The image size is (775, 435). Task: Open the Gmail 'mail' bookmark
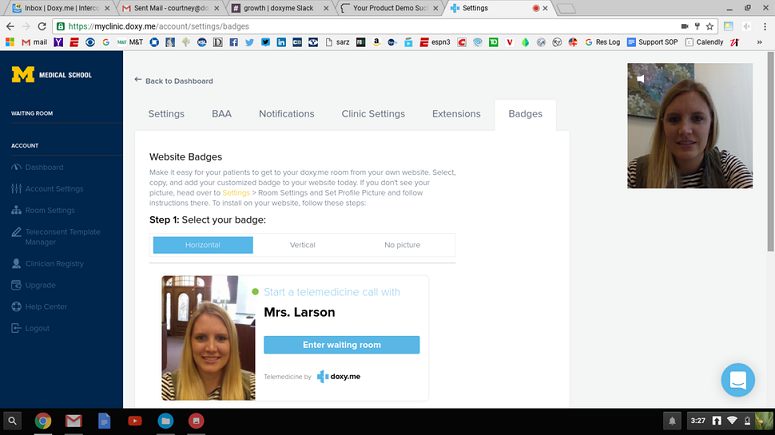35,43
